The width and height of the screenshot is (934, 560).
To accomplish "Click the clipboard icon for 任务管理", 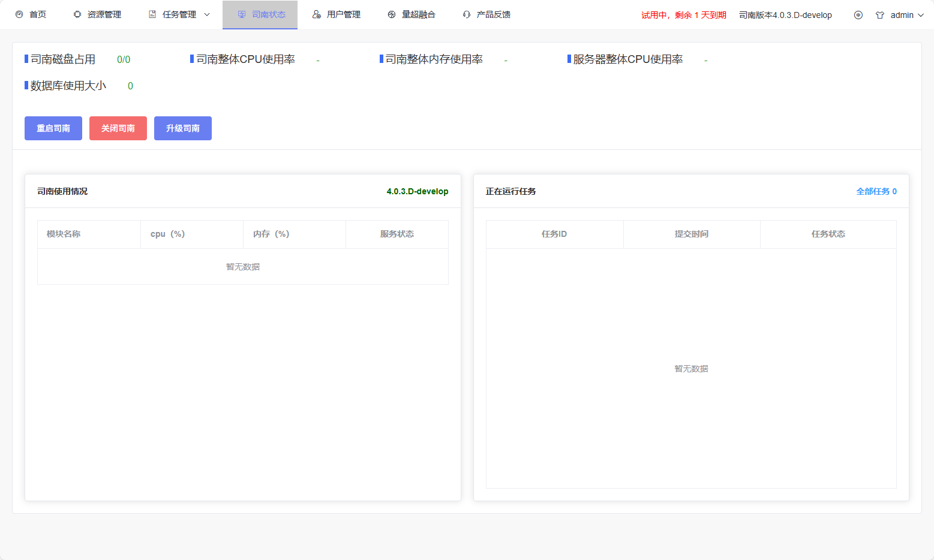I will (x=152, y=14).
